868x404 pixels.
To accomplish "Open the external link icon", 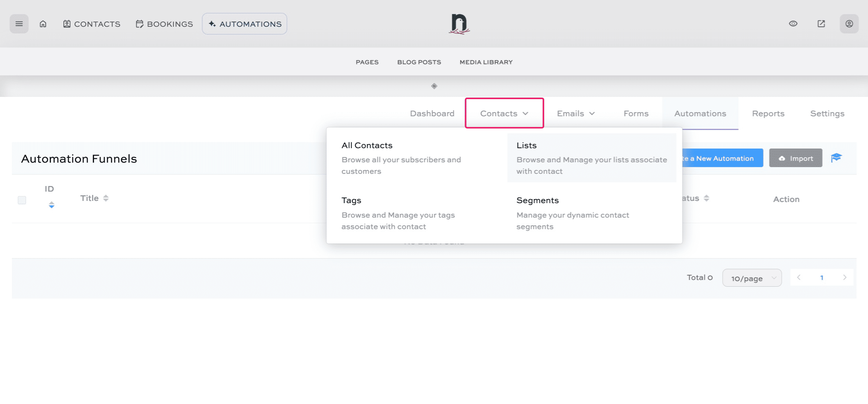I will 821,24.
